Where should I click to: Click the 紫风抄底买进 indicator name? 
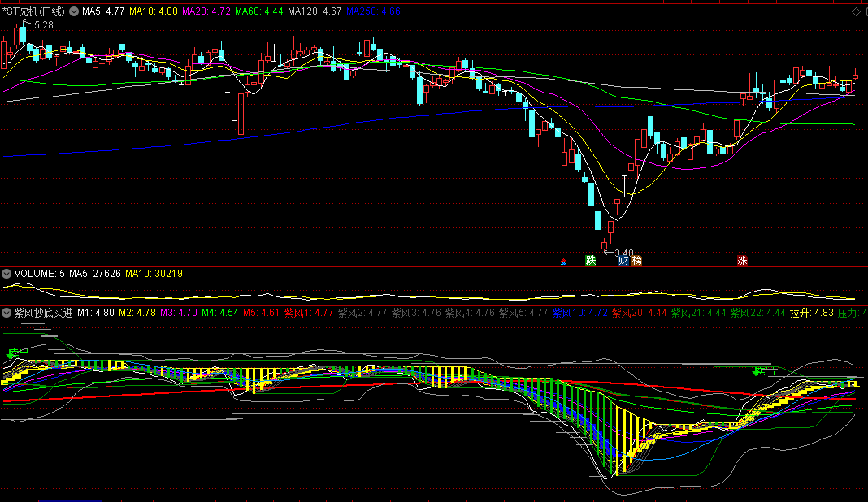tap(43, 313)
